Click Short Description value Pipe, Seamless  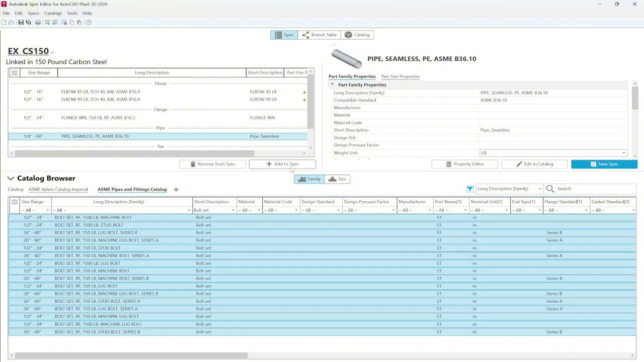pyautogui.click(x=495, y=130)
